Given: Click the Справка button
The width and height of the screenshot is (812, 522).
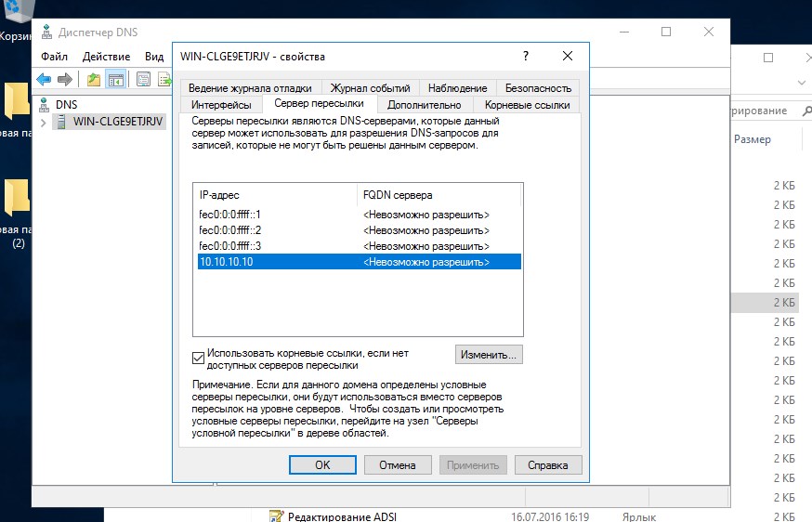Looking at the screenshot, I should point(548,465).
